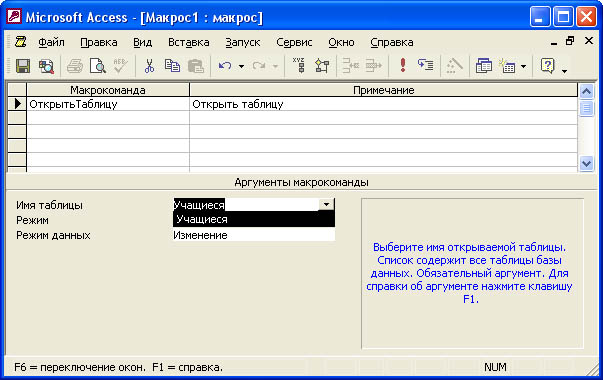Run the macro with the exclamation icon
The height and width of the screenshot is (380, 603).
pos(403,65)
